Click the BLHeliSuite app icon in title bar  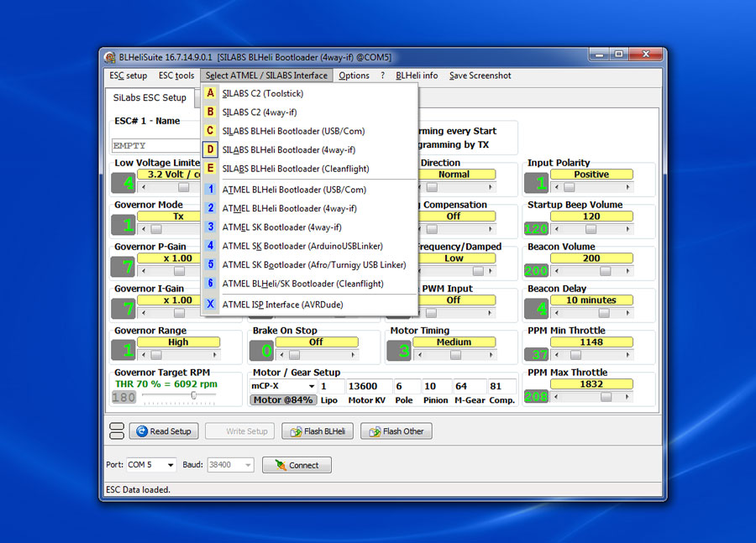[x=110, y=57]
